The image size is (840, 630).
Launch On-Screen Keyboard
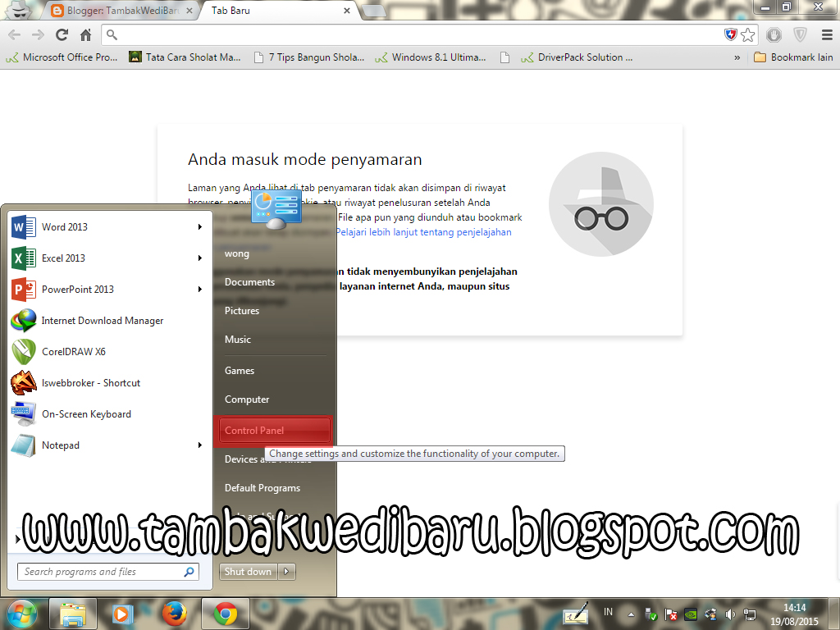click(x=109, y=414)
